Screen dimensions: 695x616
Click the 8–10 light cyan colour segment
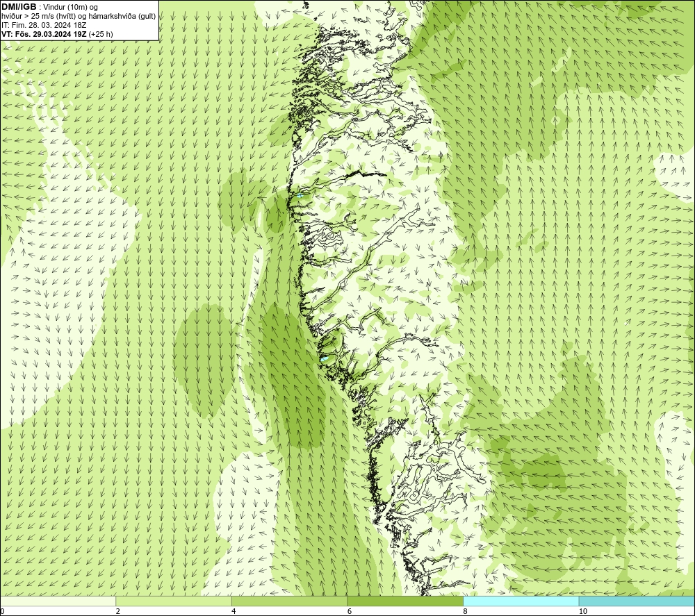[521, 601]
